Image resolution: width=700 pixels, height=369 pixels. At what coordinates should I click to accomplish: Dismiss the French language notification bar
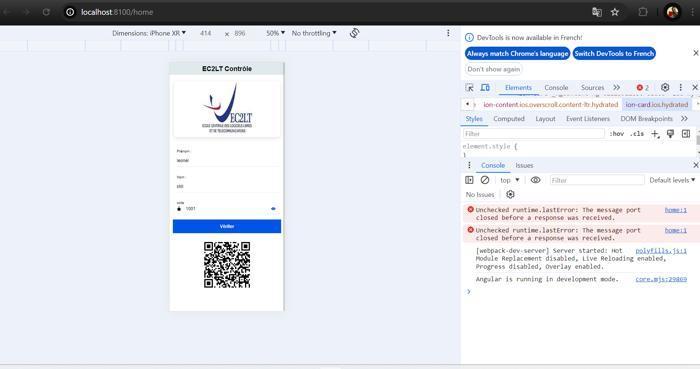695,53
